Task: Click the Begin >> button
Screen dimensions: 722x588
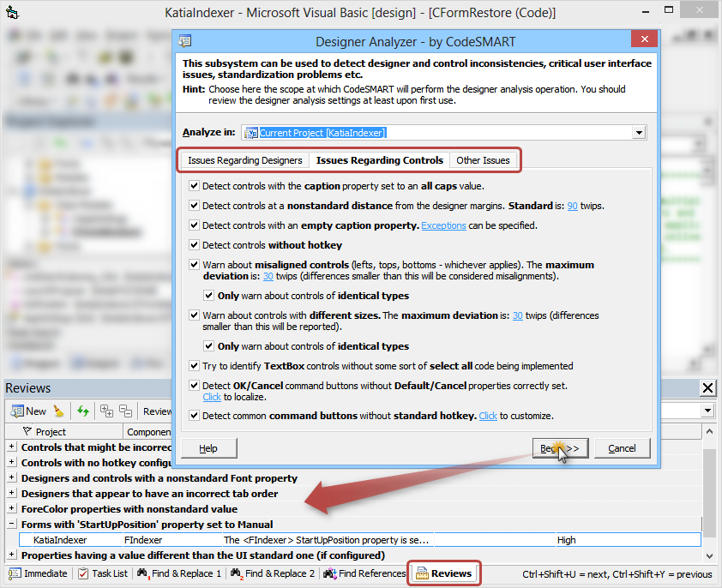Action: [561, 448]
